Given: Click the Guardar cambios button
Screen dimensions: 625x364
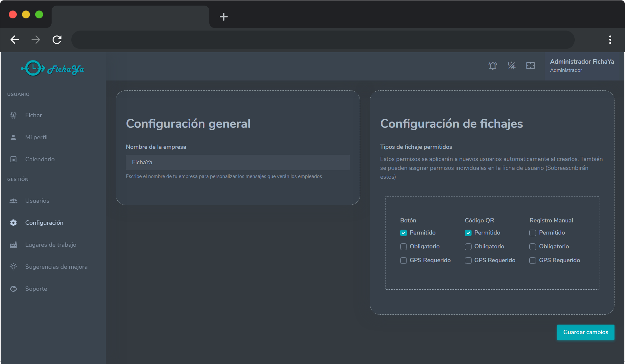Looking at the screenshot, I should [586, 332].
